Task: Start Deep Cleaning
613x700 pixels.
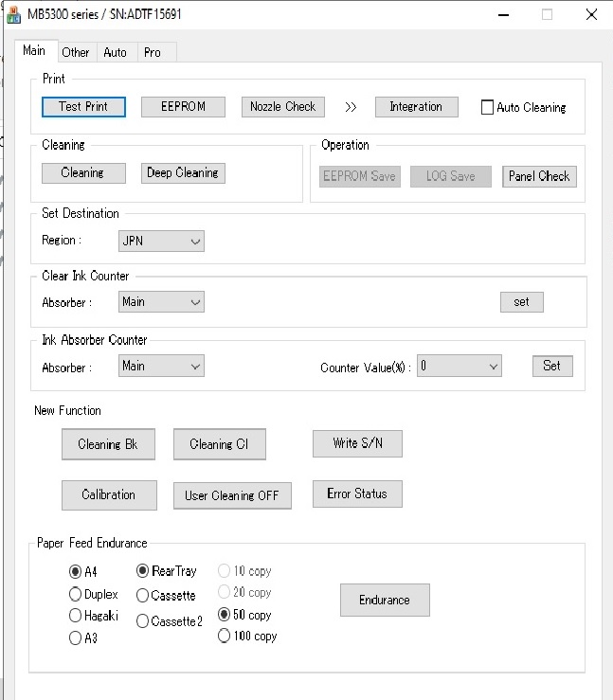Action: click(183, 173)
